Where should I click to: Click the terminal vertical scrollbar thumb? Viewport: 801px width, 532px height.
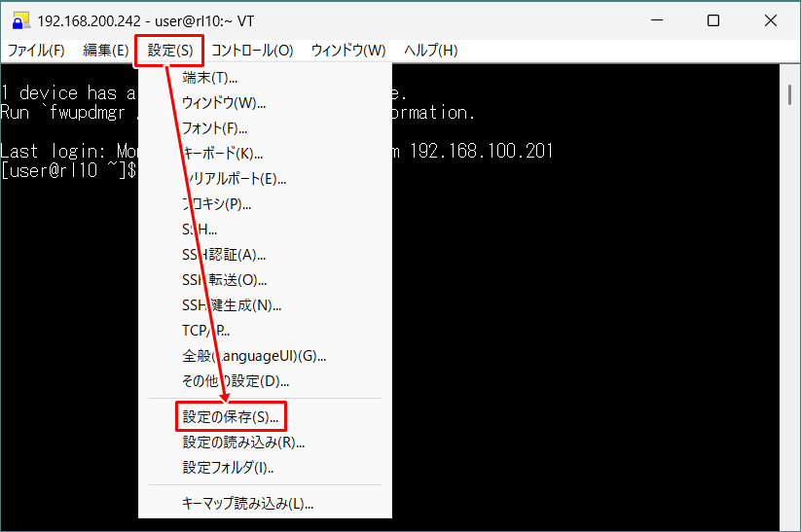coord(787,94)
